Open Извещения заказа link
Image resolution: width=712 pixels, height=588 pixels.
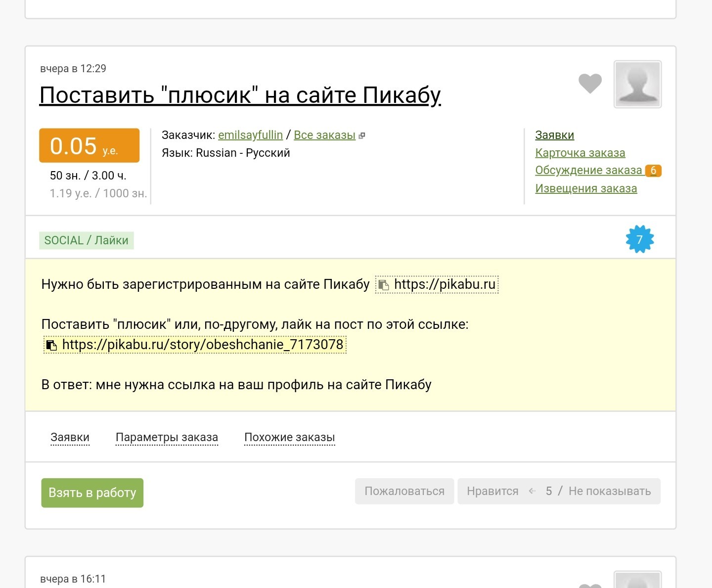[x=586, y=188]
